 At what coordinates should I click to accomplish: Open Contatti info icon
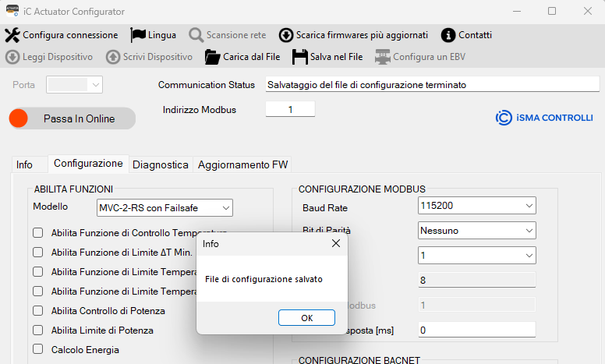click(448, 35)
